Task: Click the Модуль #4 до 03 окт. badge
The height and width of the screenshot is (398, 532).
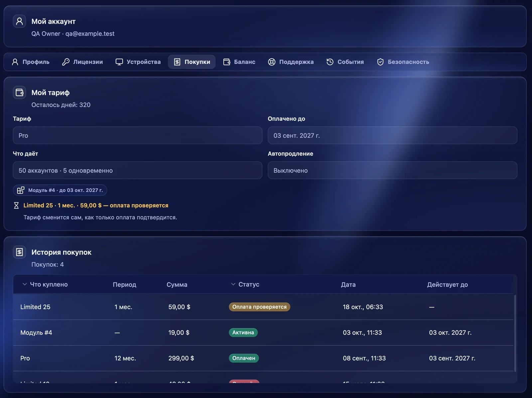Action: [60, 190]
